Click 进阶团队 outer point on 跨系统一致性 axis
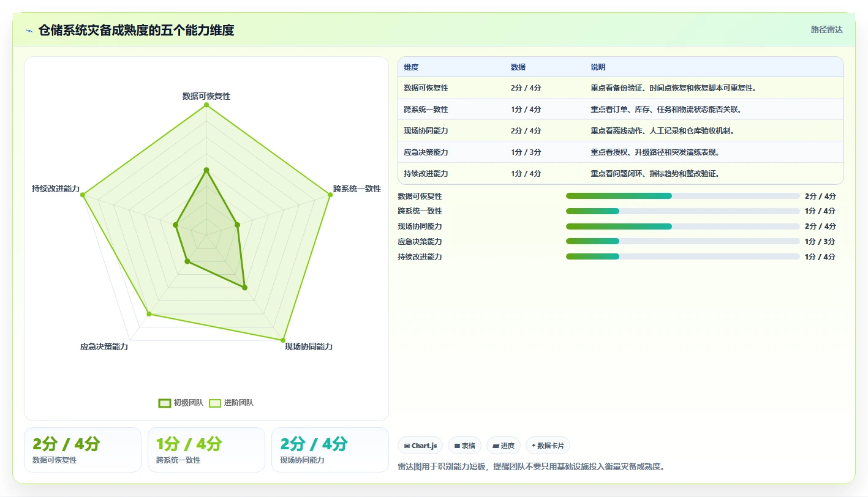 330,195
